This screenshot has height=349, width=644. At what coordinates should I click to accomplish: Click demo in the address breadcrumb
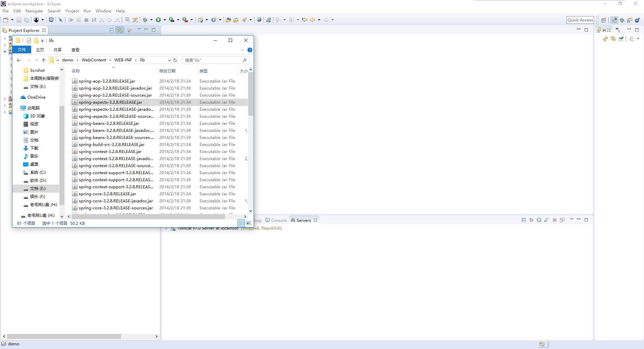(x=67, y=60)
